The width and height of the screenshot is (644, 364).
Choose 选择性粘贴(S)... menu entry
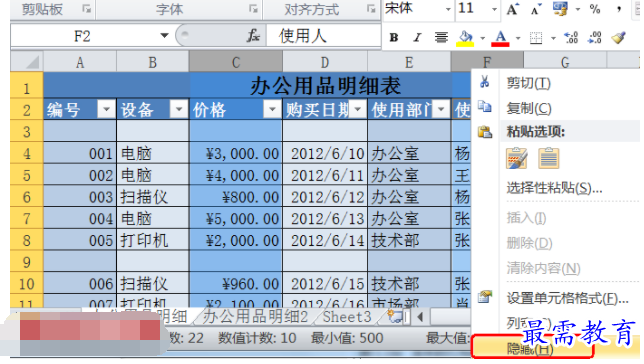(554, 189)
